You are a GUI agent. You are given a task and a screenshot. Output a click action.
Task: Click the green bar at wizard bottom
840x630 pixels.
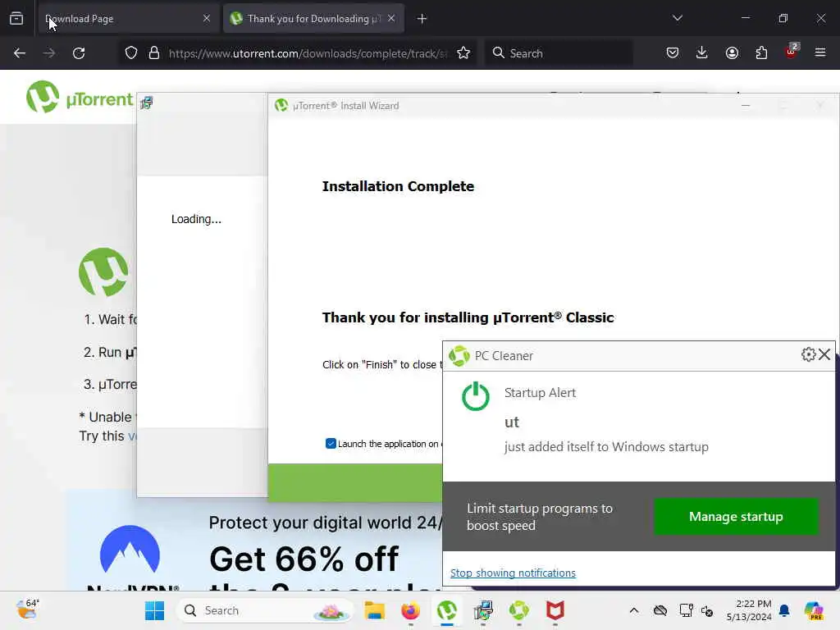tap(355, 482)
